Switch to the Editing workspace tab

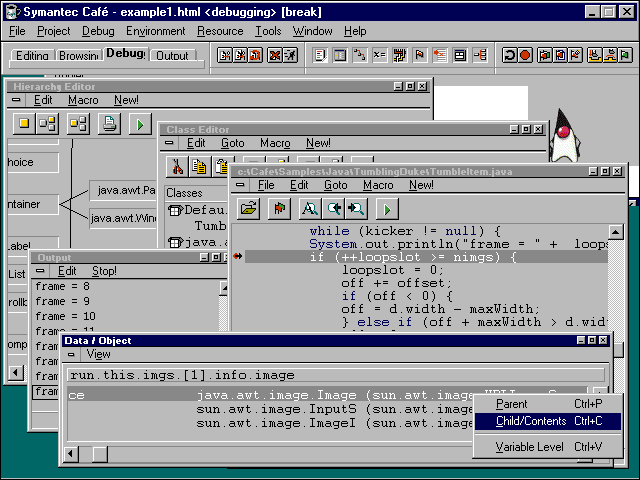point(32,55)
